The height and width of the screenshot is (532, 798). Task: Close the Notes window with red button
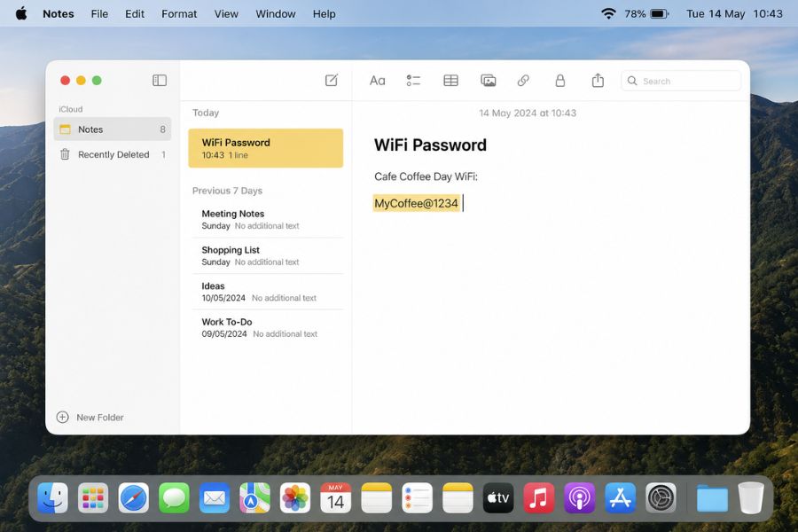(x=65, y=81)
